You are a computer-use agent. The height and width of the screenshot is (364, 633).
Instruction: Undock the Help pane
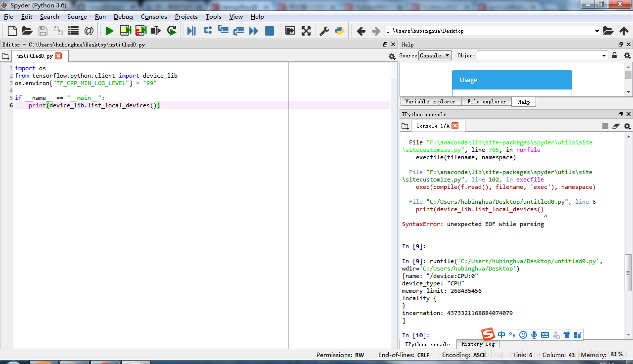pyautogui.click(x=621, y=44)
